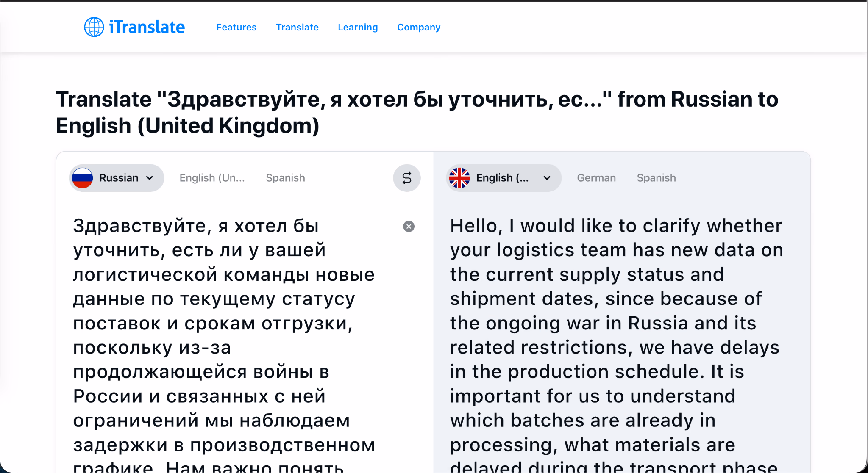Clear the Russian source text
The image size is (868, 473).
[409, 227]
